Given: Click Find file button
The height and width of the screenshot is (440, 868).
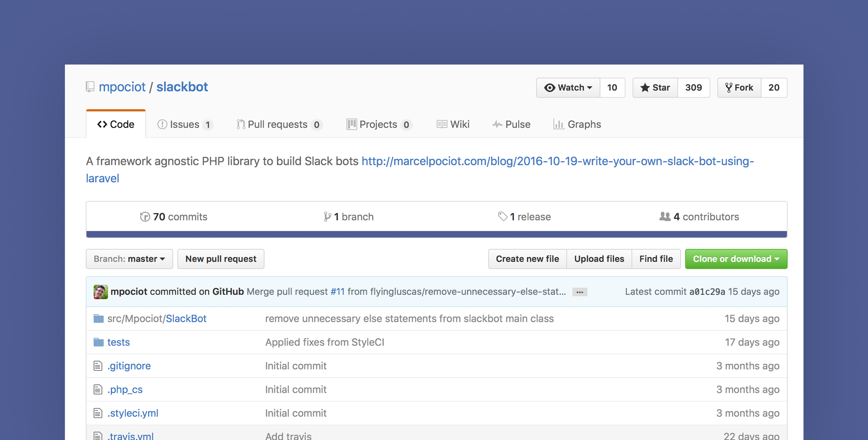Looking at the screenshot, I should click(656, 259).
